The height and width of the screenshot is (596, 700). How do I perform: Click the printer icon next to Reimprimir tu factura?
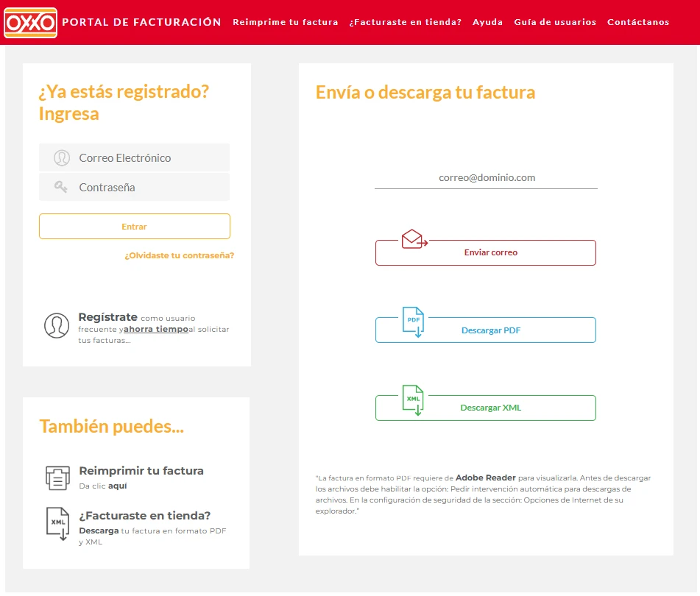57,478
